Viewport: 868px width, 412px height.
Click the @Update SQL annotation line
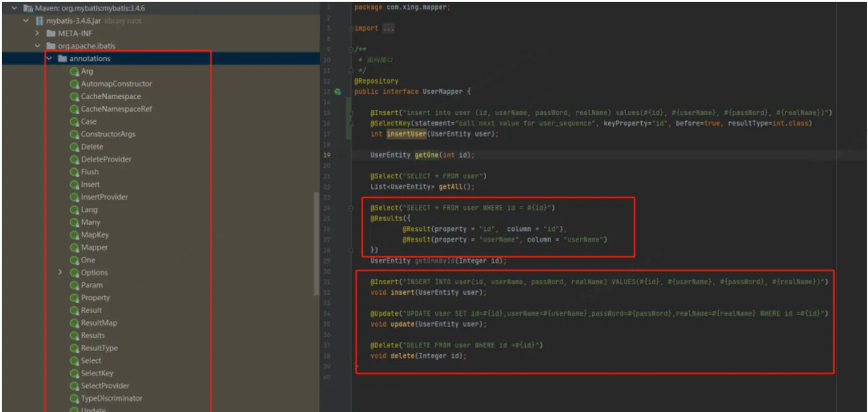coord(599,313)
